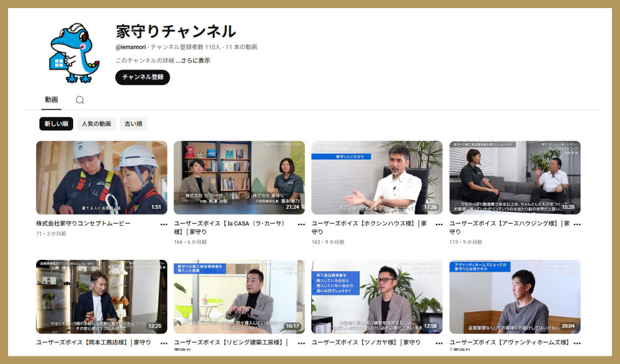Open the ユーザーズボイス【ツノガヤ様】 title link

[x=366, y=342]
